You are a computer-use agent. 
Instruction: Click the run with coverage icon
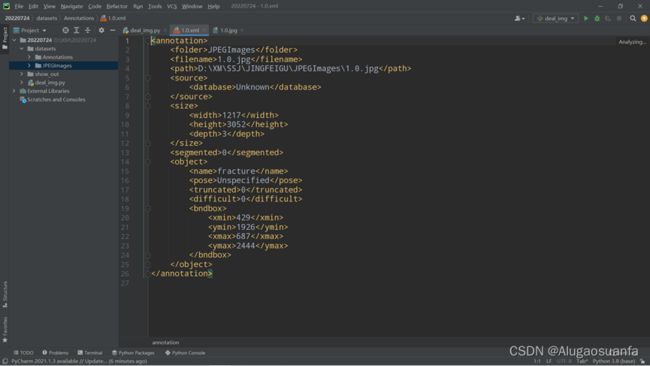pyautogui.click(x=608, y=18)
